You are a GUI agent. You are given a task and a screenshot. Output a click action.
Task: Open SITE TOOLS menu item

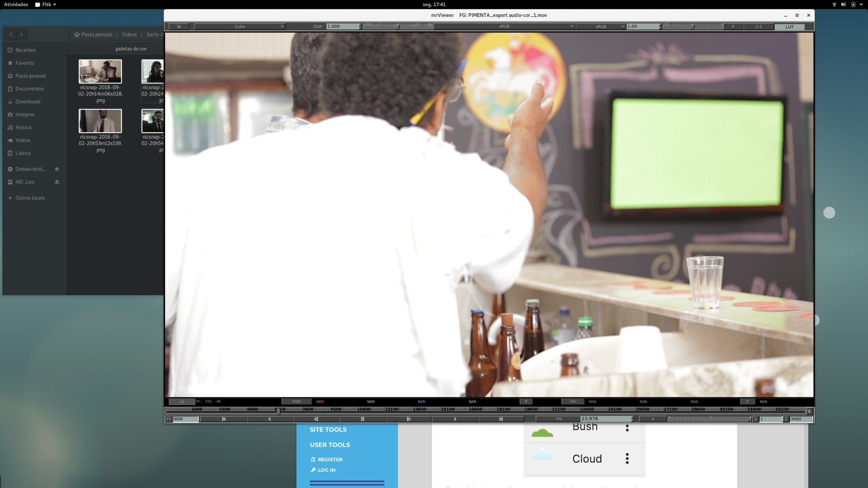point(328,429)
